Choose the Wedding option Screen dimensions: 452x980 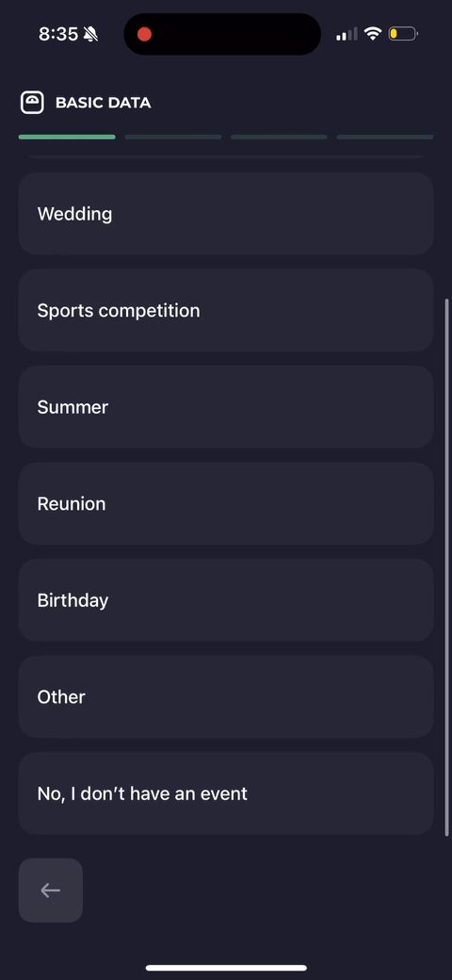point(226,214)
